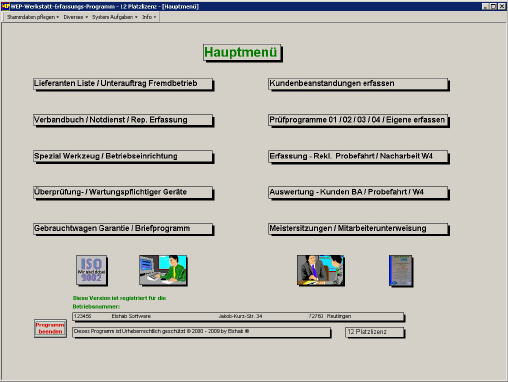Open the ISO 9002 icon button
The width and height of the screenshot is (508, 382).
click(92, 270)
